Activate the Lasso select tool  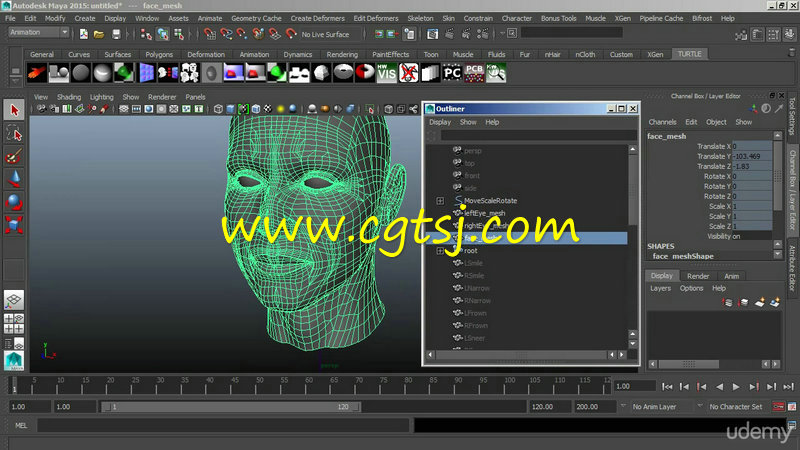[14, 134]
